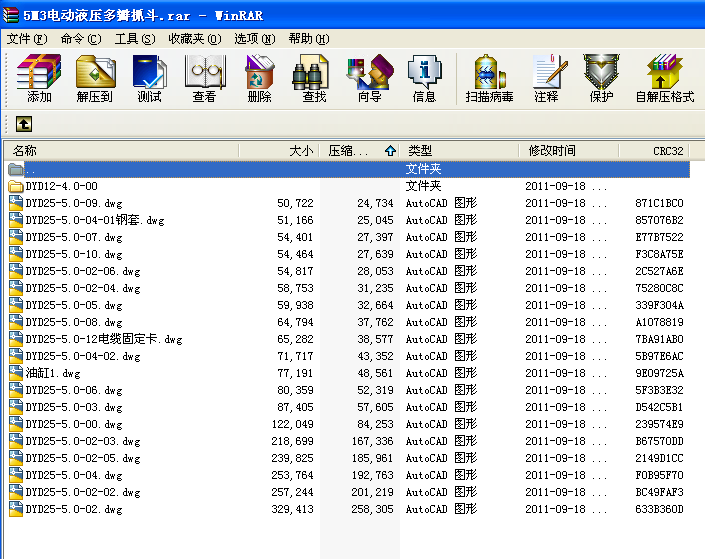Sort by the 修改时间 column header
705x559 pixels.
pos(569,151)
